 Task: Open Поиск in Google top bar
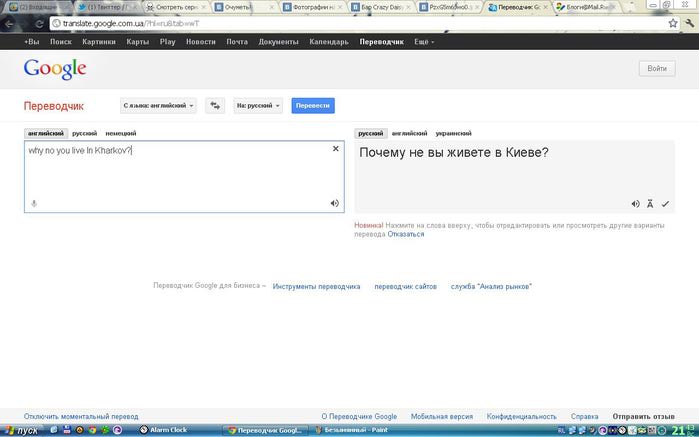(61, 42)
